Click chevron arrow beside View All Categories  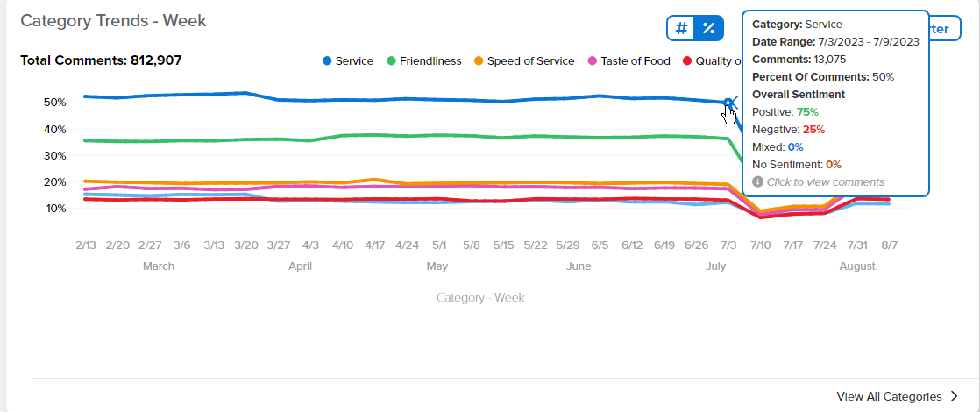pyautogui.click(x=955, y=396)
